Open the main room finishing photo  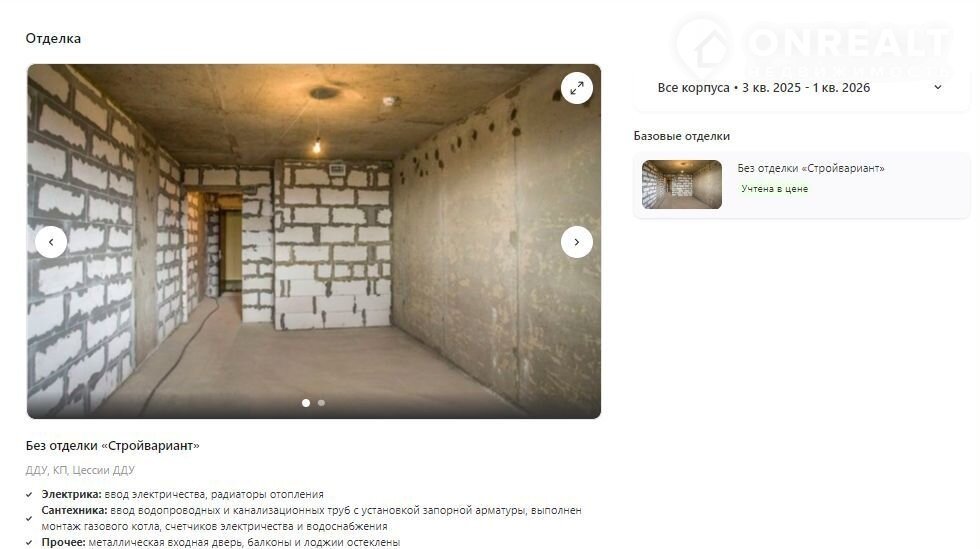coord(314,241)
